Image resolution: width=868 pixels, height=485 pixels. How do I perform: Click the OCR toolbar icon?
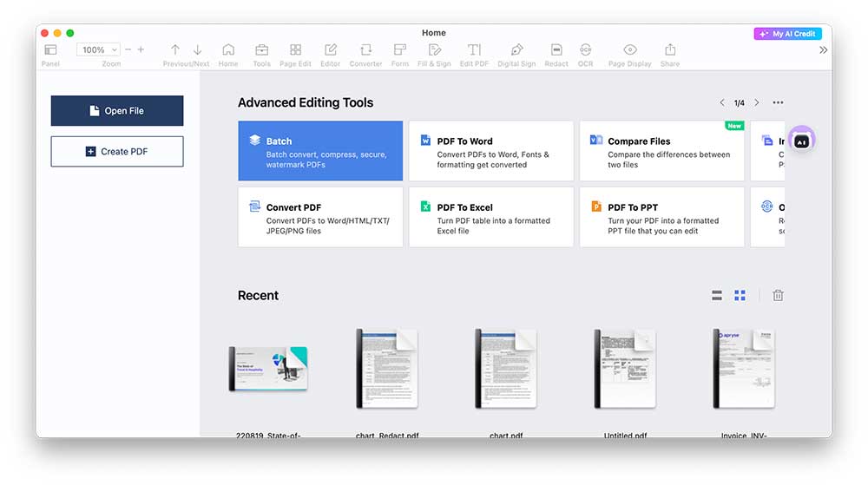(x=585, y=50)
